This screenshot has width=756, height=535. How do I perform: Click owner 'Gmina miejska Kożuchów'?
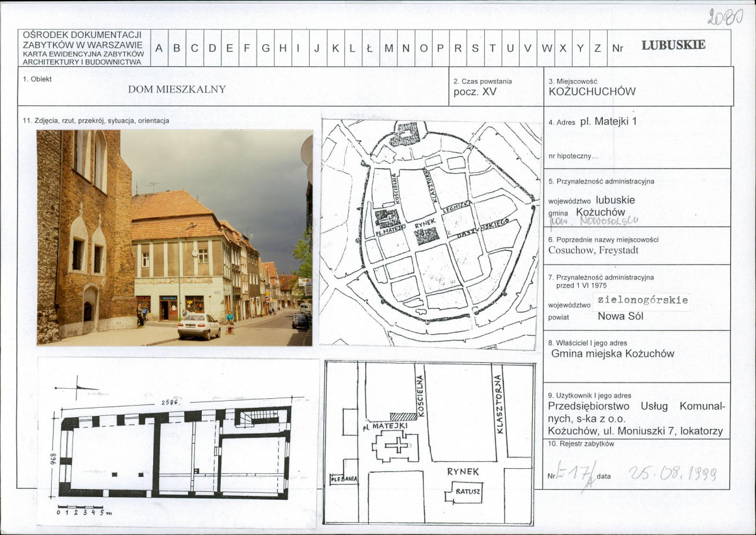point(612,354)
